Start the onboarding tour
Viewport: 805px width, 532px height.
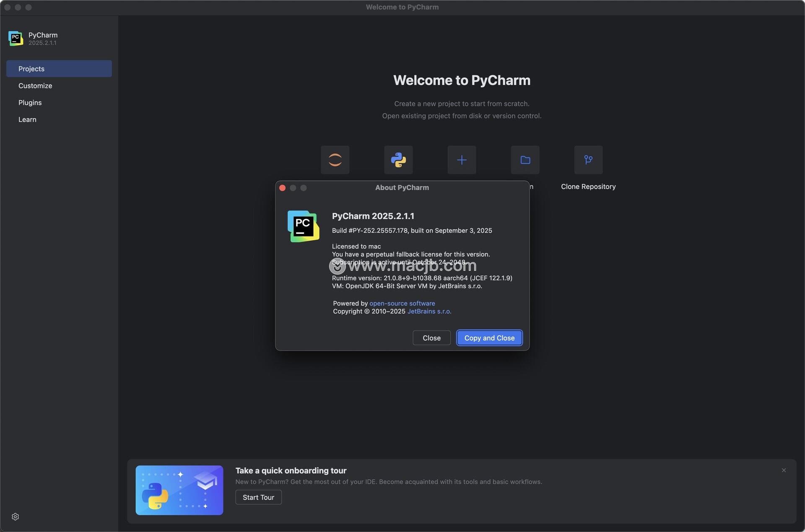tap(258, 498)
